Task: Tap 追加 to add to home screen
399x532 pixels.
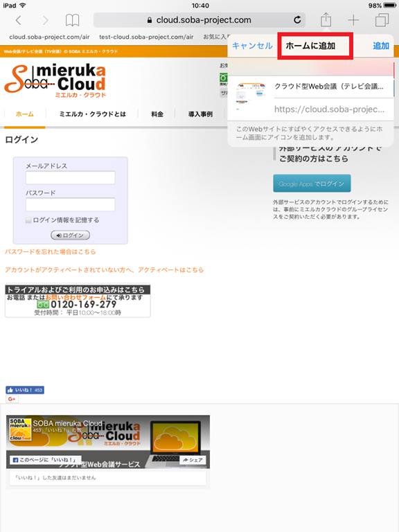Action: tap(381, 46)
